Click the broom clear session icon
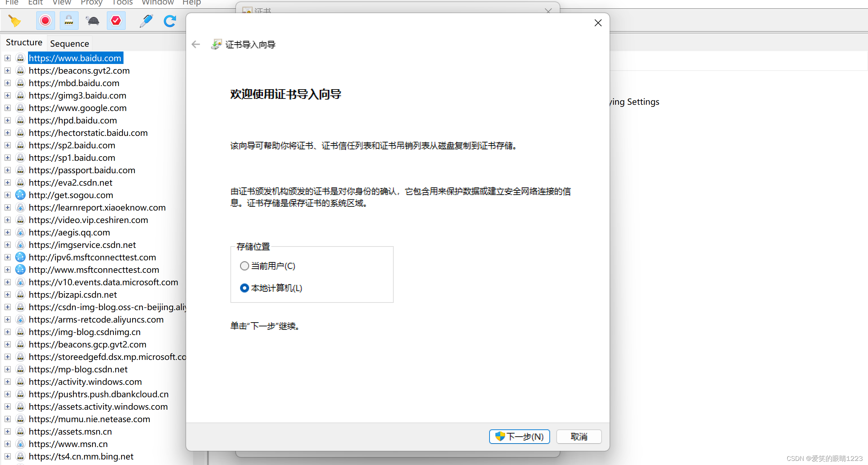Image resolution: width=868 pixels, height=465 pixels. 15,21
